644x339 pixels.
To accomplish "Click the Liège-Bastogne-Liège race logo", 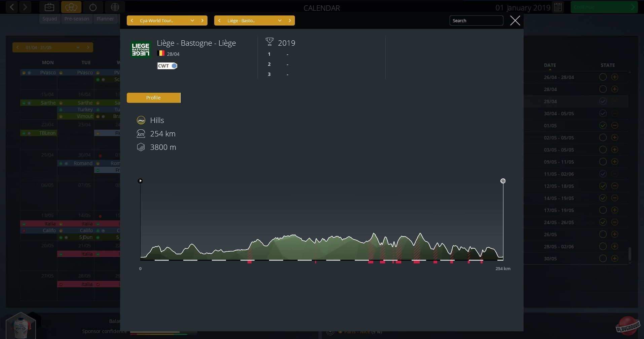I will coord(141,49).
